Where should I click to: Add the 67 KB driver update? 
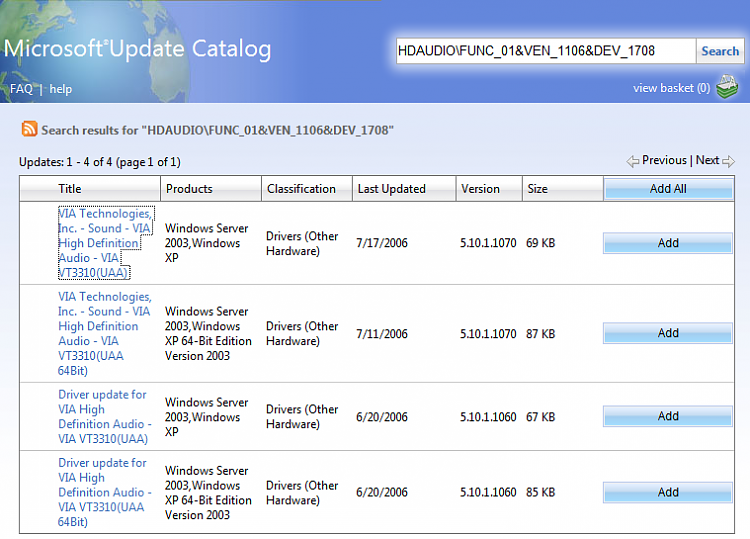668,416
